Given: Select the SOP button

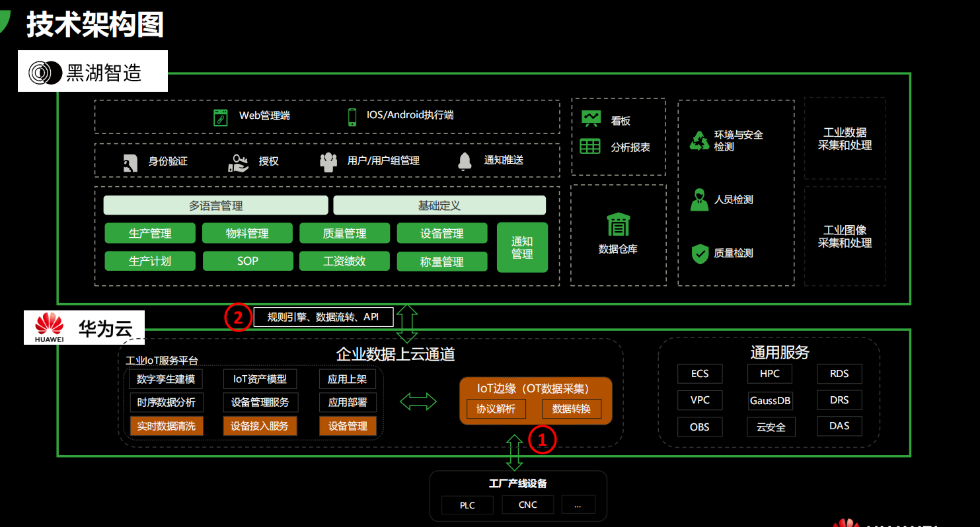Looking at the screenshot, I should tap(248, 261).
